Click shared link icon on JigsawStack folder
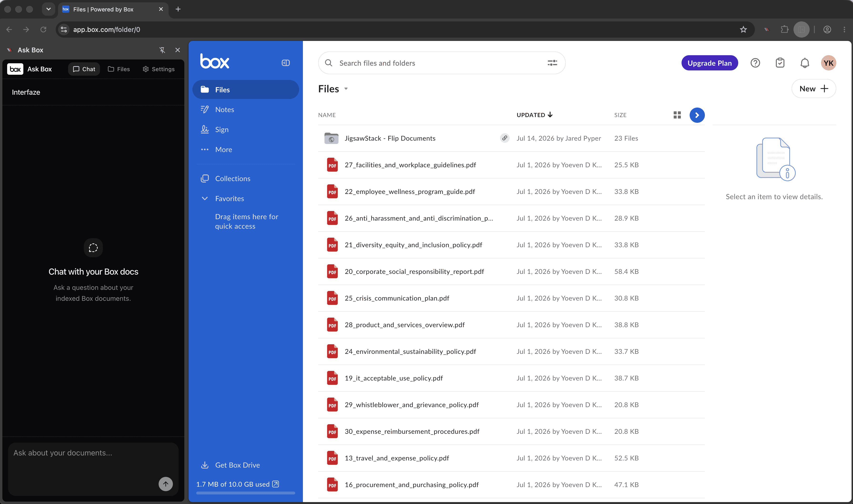The width and height of the screenshot is (853, 504). 505,138
